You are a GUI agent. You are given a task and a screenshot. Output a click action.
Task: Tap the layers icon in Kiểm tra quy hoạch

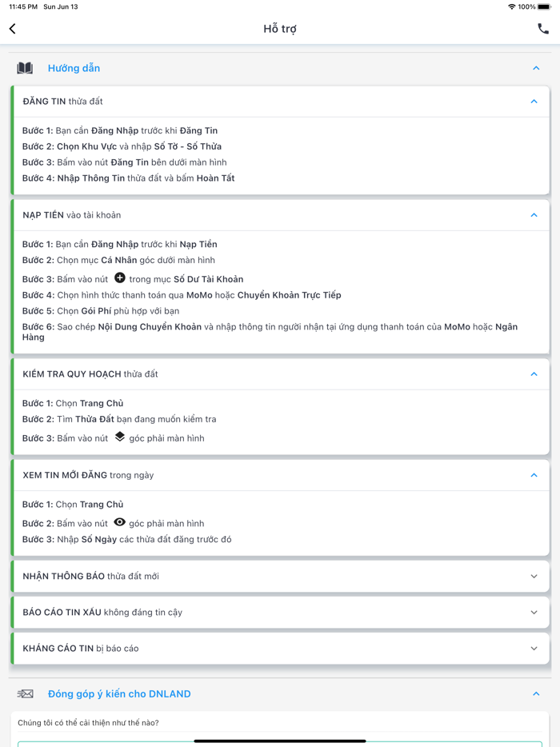click(x=120, y=437)
